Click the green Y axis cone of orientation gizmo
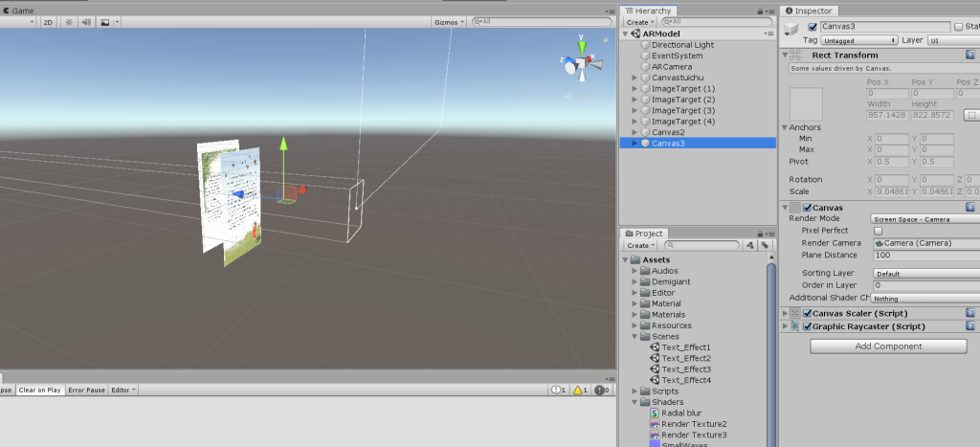The height and width of the screenshot is (447, 980). 582,48
